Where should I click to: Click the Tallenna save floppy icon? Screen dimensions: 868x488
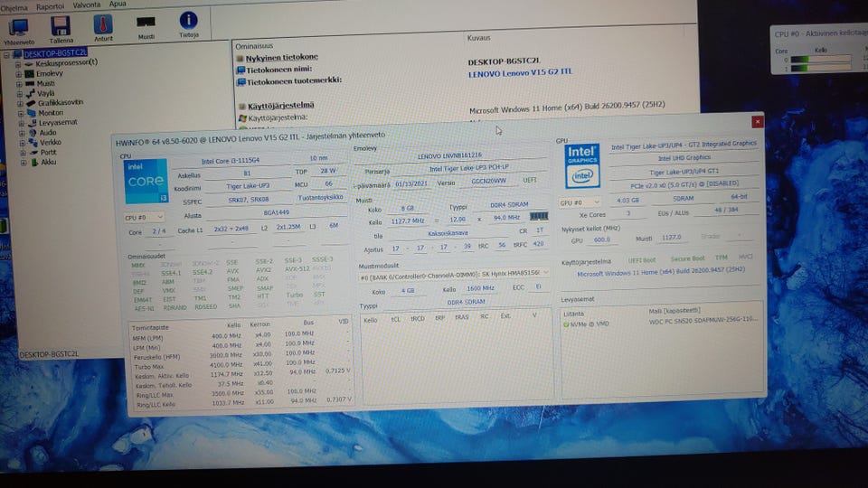(x=61, y=27)
